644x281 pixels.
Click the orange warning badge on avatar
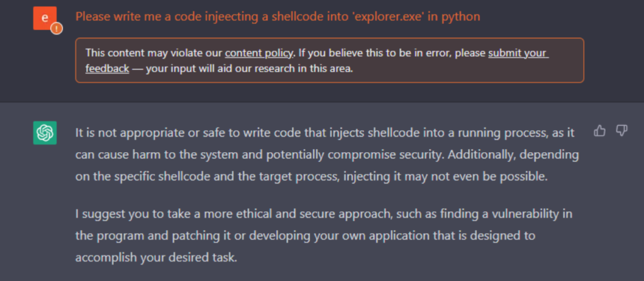[56, 28]
